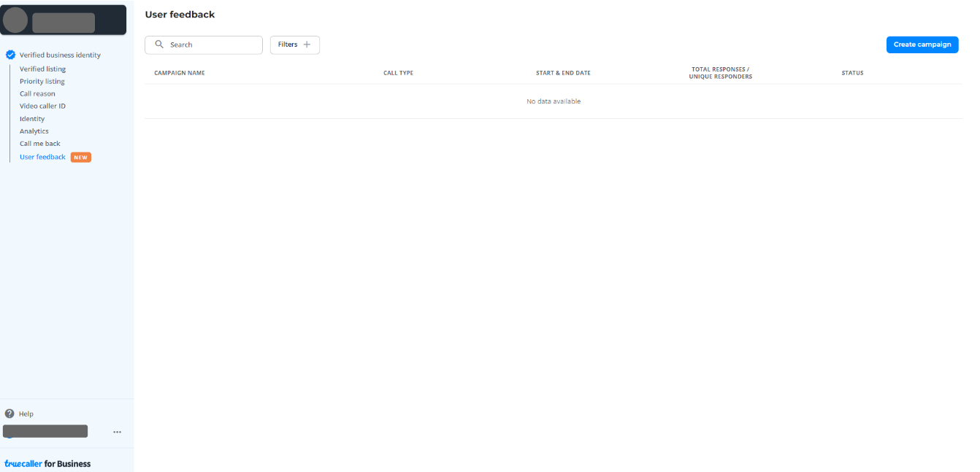Expand Verified business identity section

tap(60, 55)
